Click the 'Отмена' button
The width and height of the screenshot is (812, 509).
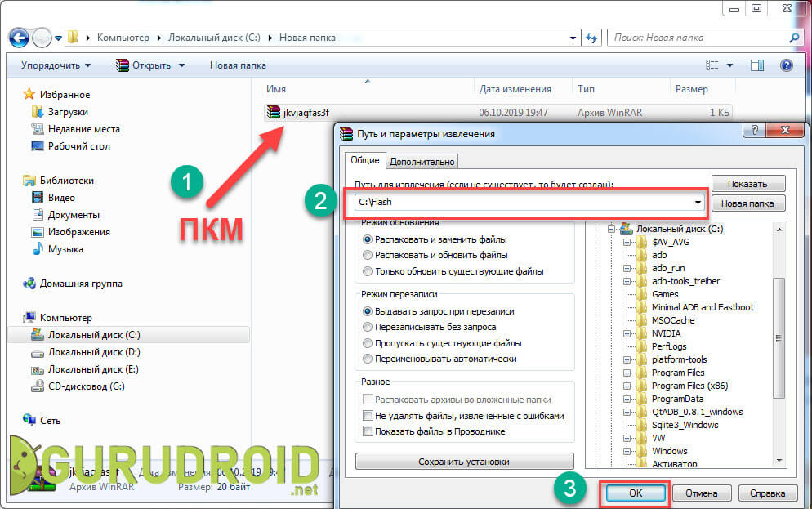(702, 493)
